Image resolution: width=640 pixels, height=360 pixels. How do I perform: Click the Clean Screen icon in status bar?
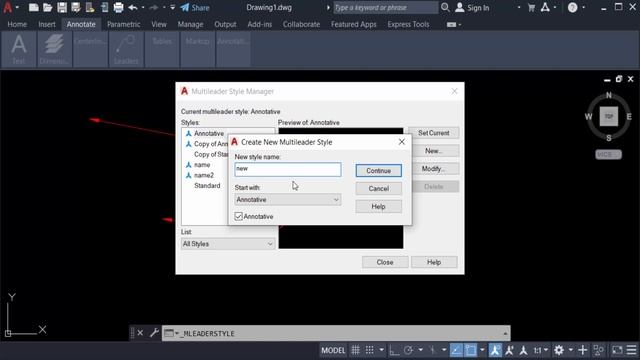[617, 350]
